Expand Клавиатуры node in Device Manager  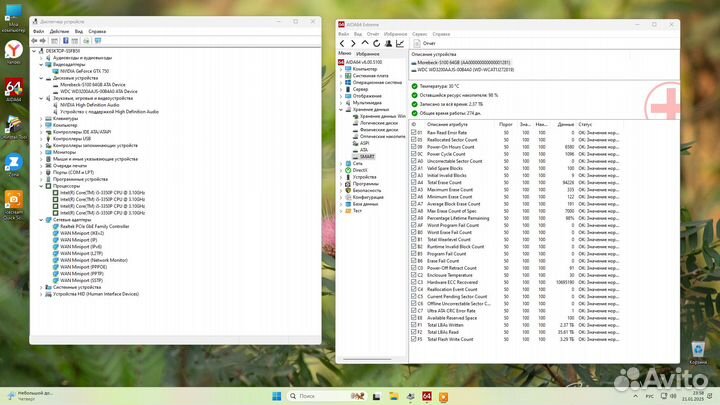tap(41, 118)
